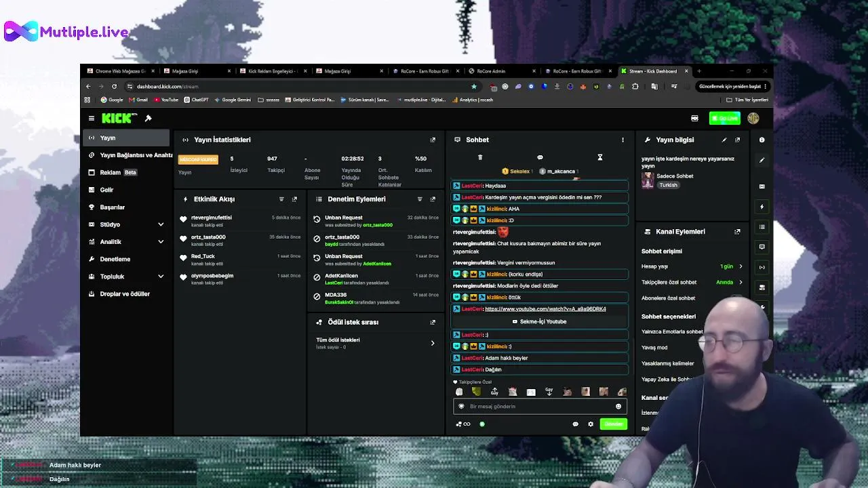Click the list icon in right rail
The width and height of the screenshot is (868, 488).
click(x=762, y=227)
